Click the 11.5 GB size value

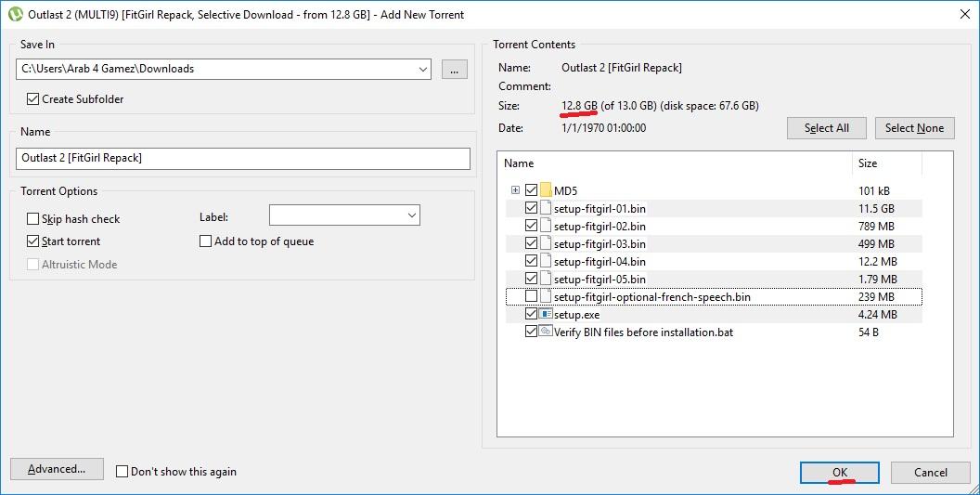876,208
